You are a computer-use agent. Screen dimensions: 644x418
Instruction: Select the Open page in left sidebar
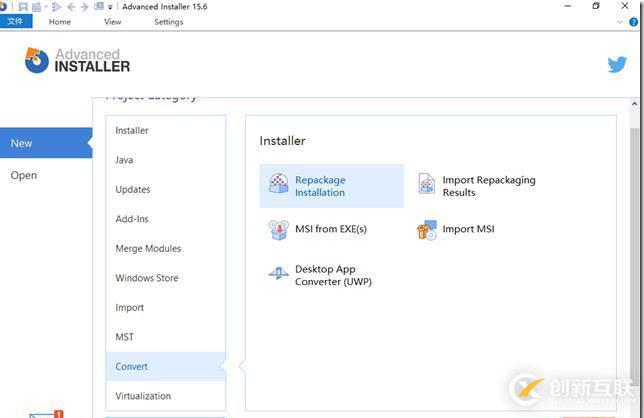pyautogui.click(x=24, y=175)
